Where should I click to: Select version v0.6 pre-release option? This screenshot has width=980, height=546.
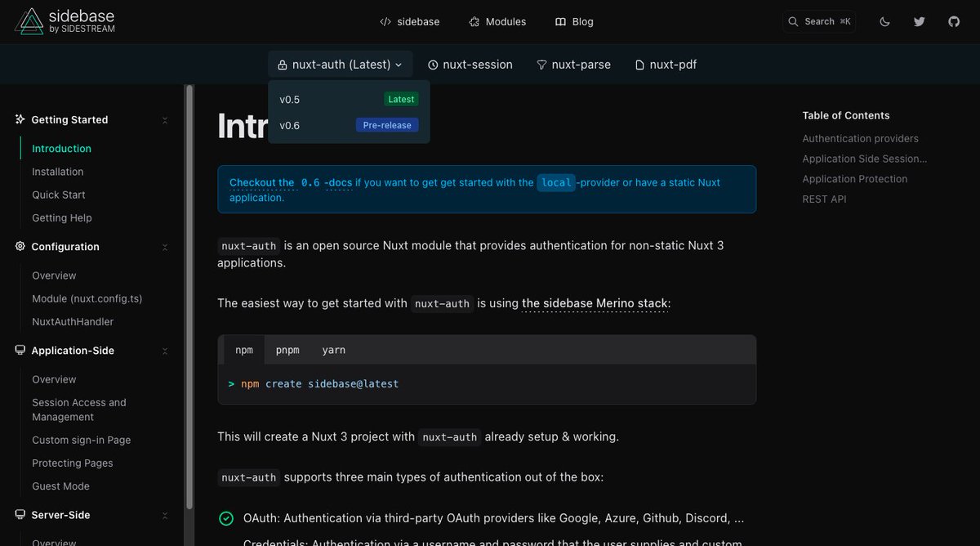tap(349, 125)
